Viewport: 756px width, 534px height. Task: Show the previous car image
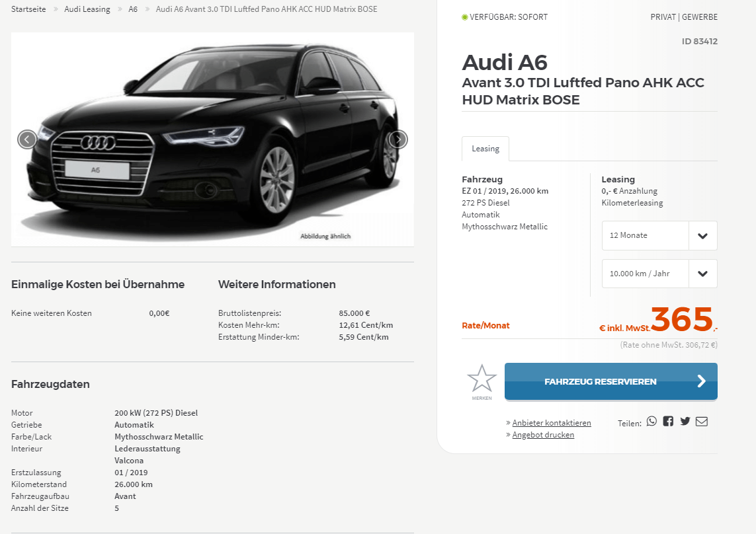[x=27, y=139]
